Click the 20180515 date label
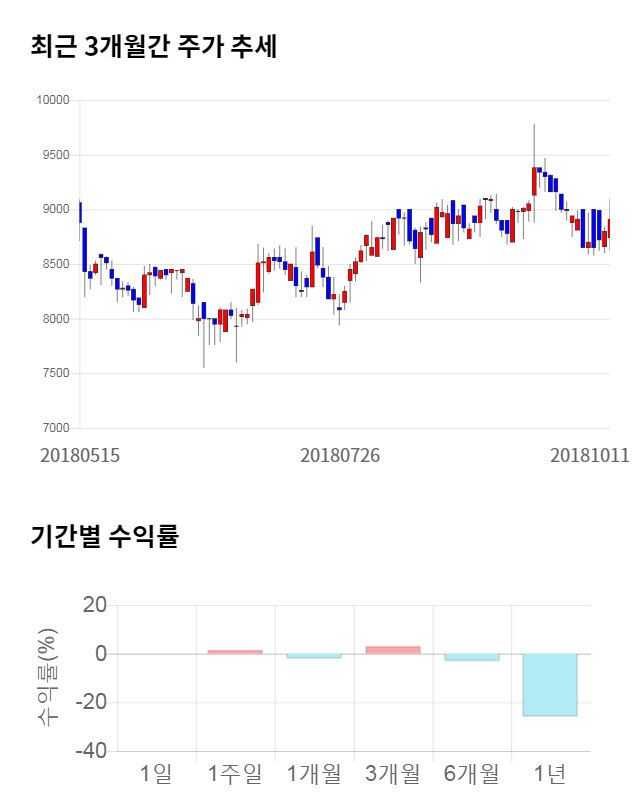 tap(80, 455)
